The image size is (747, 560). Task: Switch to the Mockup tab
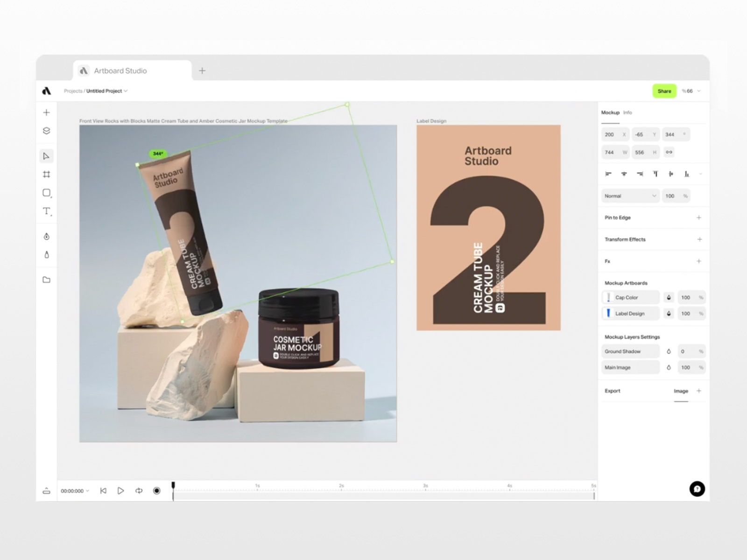point(610,112)
